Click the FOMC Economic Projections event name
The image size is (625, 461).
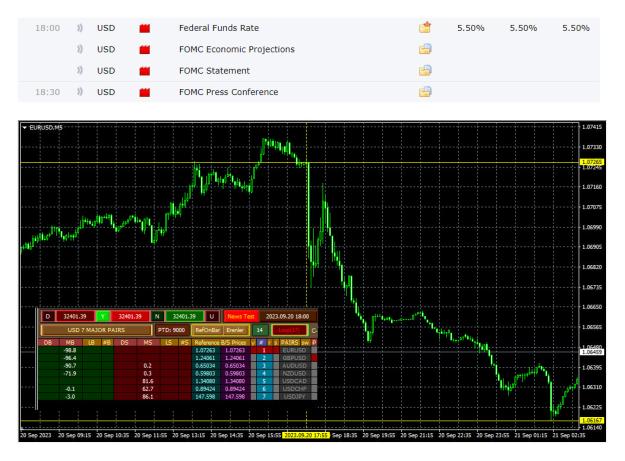(x=237, y=49)
